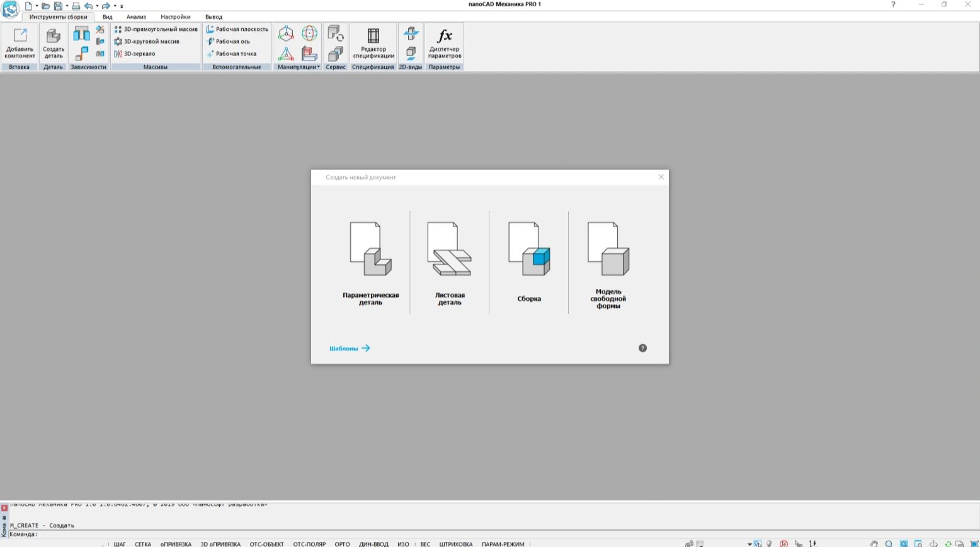Open the Шаблоны link
Viewport: 980px width, 547px height.
point(350,348)
